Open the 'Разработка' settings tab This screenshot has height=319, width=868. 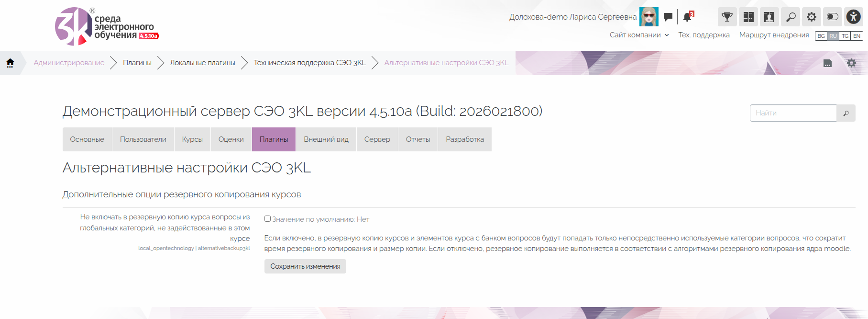pyautogui.click(x=465, y=139)
